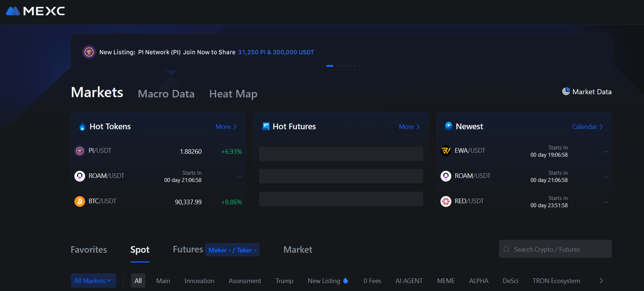This screenshot has width=644, height=291.
Task: Click the 31,250 PI & 300,000 USDT link
Action: pos(276,52)
